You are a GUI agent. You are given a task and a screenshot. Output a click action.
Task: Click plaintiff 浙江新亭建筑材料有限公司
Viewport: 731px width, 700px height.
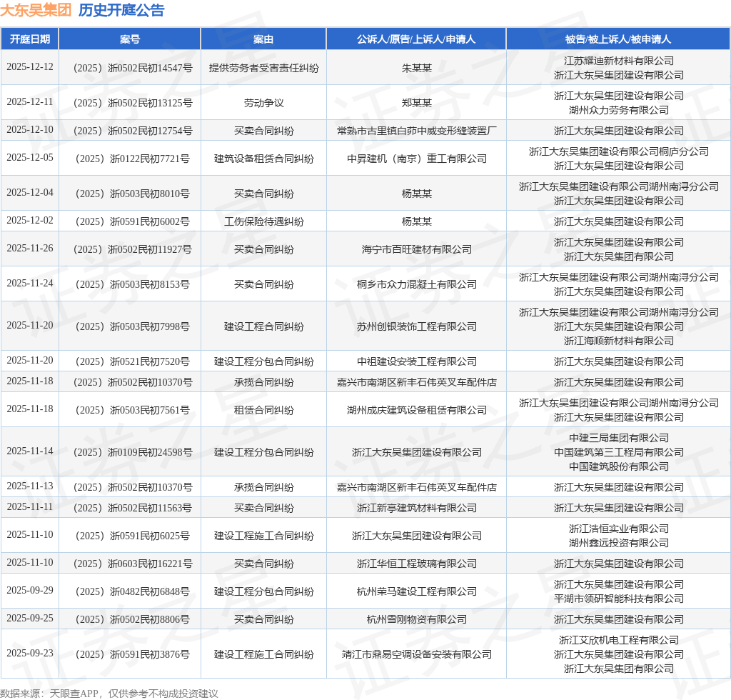[x=416, y=508]
